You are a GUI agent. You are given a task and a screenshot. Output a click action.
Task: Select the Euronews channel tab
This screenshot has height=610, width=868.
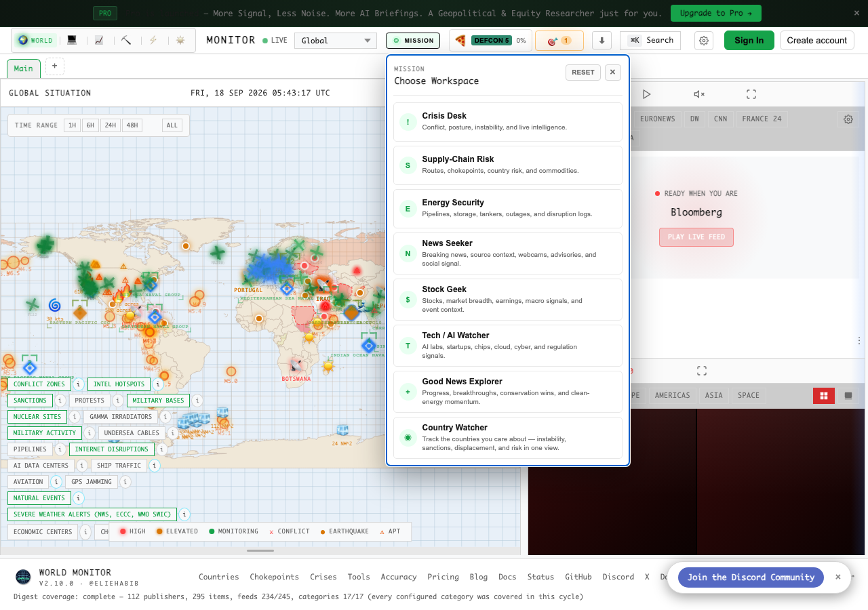click(x=658, y=119)
